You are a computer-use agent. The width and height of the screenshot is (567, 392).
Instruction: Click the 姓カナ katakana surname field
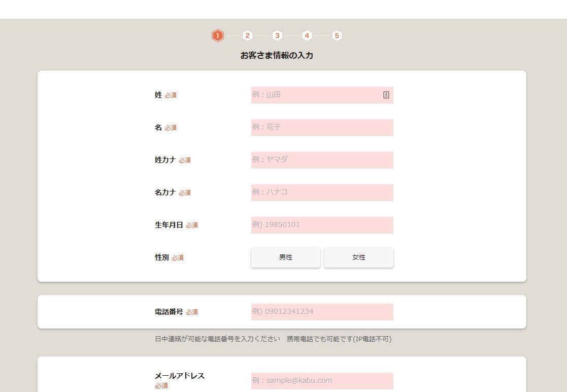[322, 160]
